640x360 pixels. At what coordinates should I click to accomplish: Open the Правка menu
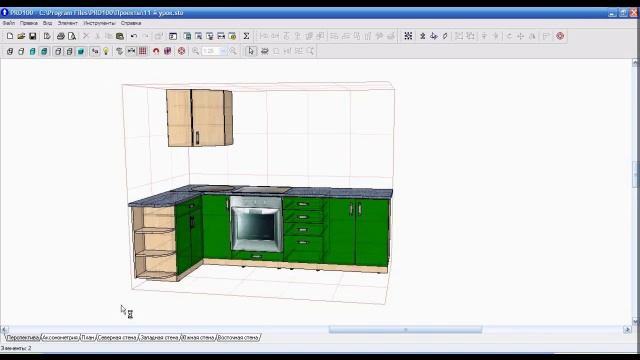[29, 24]
